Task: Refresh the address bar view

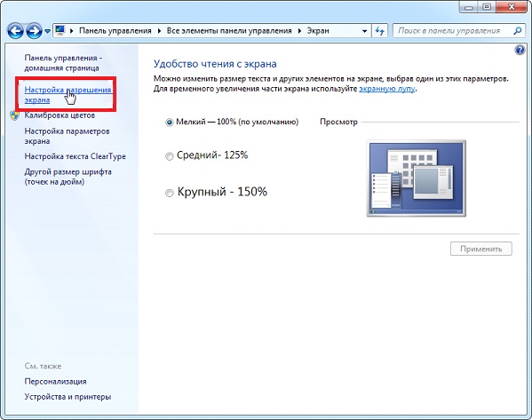Action: click(x=379, y=31)
